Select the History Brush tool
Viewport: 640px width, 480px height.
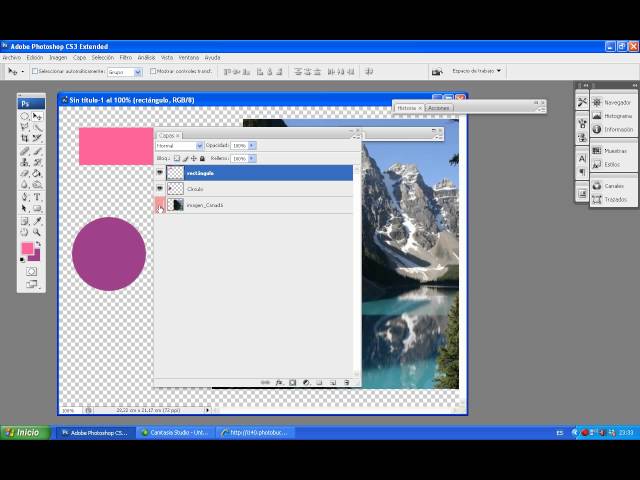click(37, 162)
